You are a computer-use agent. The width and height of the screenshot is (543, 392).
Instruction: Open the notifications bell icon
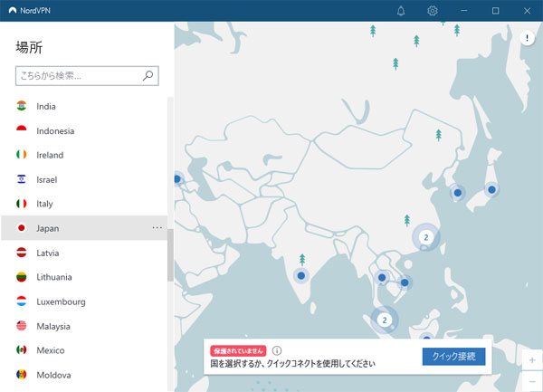[x=401, y=11]
